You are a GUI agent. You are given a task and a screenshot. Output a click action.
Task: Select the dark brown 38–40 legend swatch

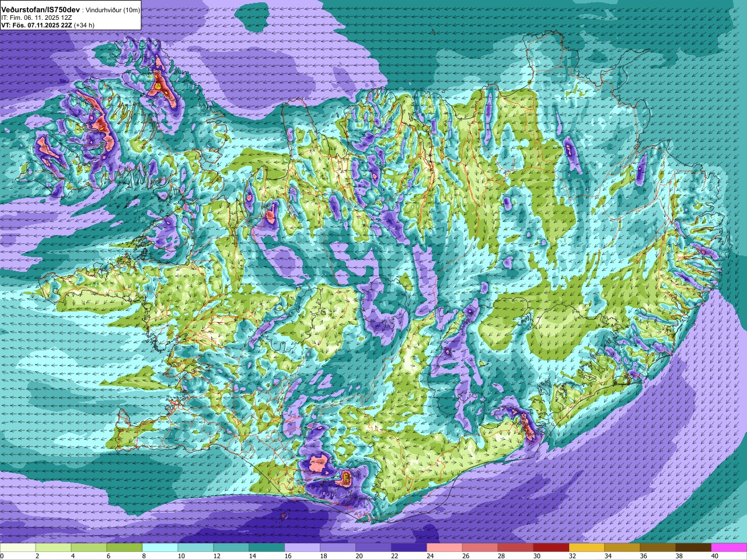[694, 548]
